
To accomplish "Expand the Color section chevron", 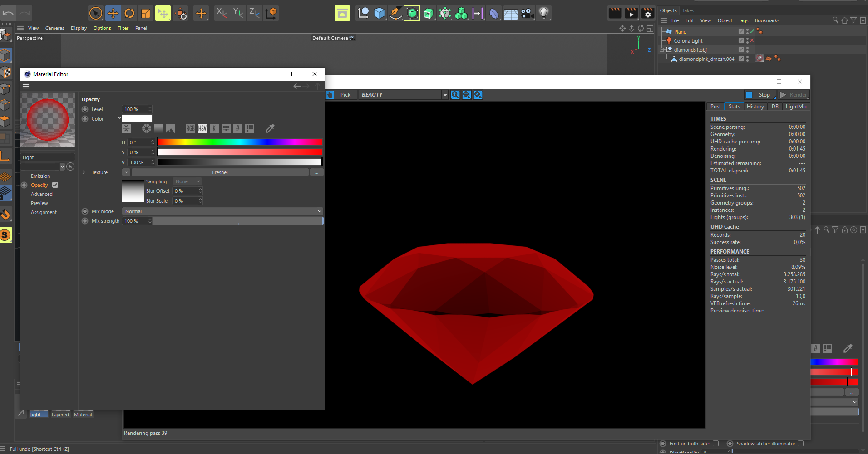I will coord(119,118).
